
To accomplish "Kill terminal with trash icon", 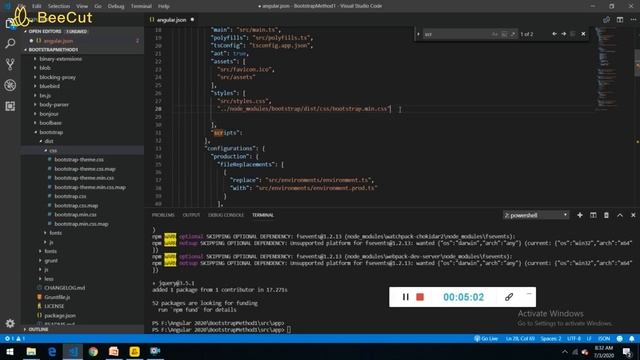I will click(x=606, y=215).
